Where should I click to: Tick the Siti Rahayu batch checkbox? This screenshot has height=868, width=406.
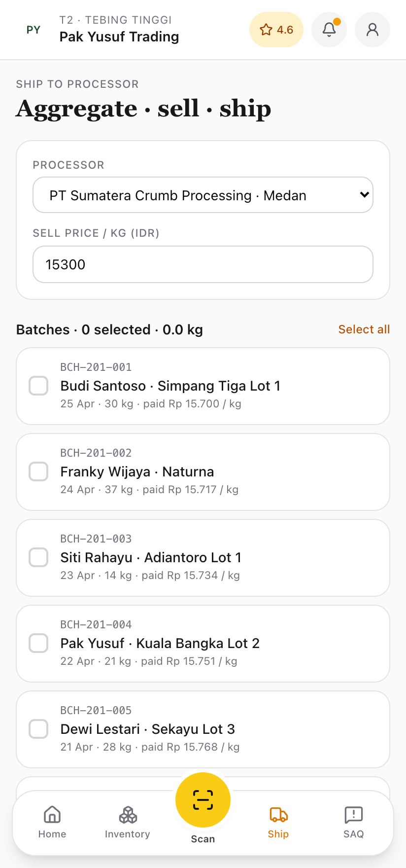(38, 557)
